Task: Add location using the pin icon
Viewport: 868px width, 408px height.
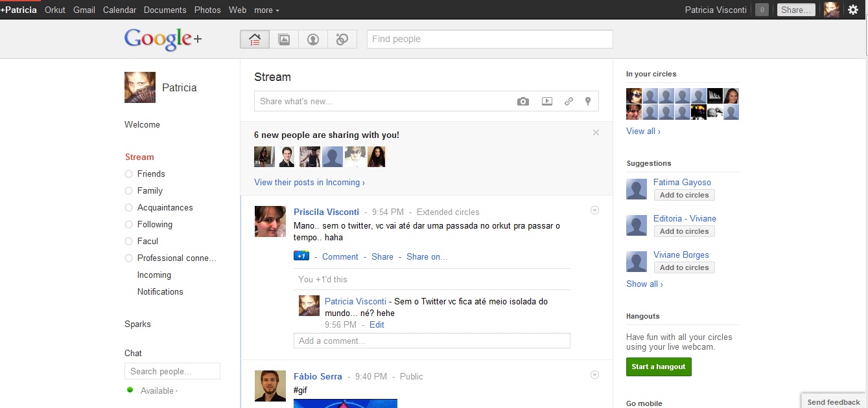Action: 588,102
